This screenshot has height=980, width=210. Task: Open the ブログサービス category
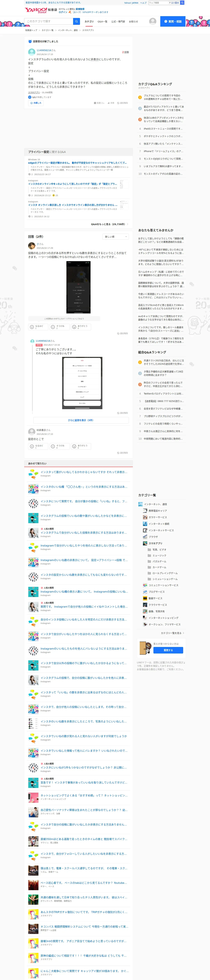coord(154,592)
